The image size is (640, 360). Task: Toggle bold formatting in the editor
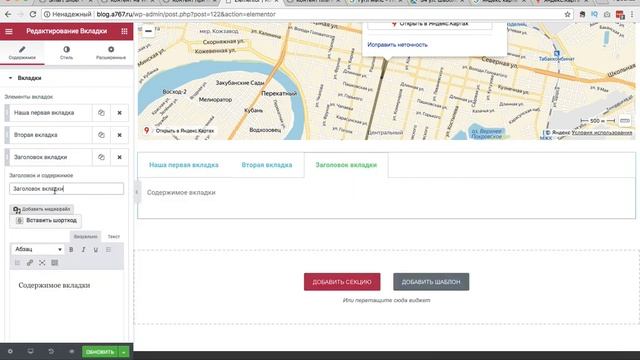click(71, 249)
